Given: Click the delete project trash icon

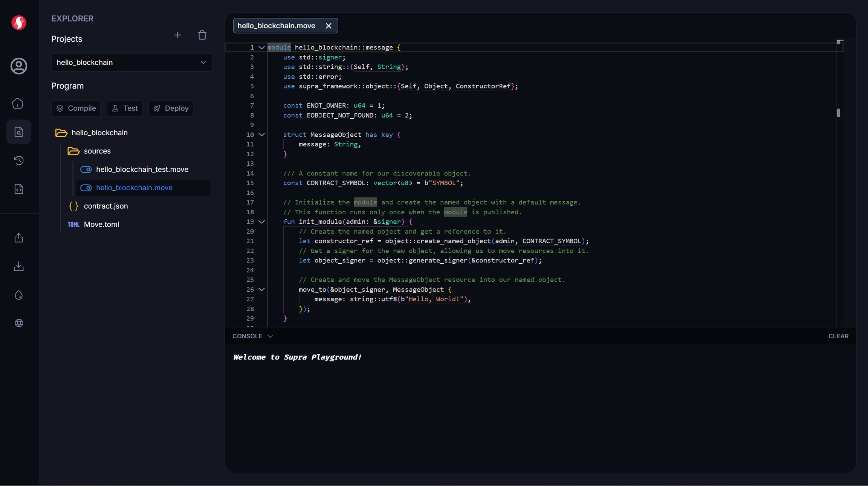Looking at the screenshot, I should 202,35.
